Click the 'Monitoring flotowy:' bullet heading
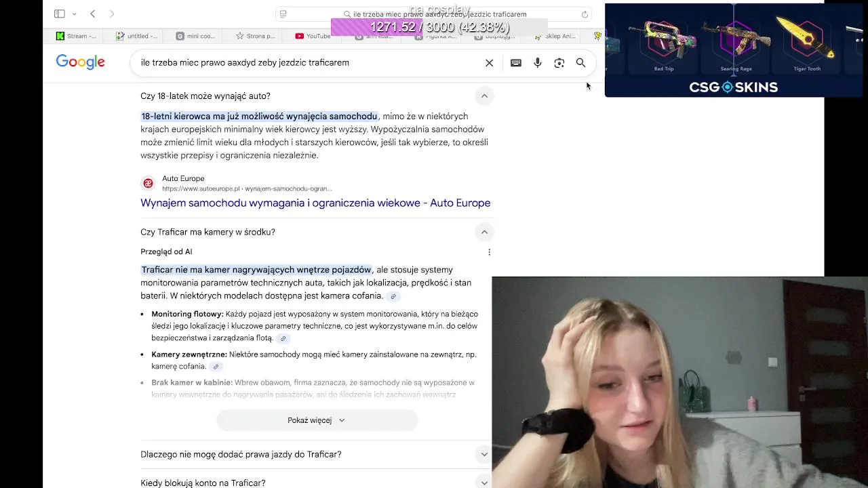The image size is (868, 488). click(x=187, y=314)
